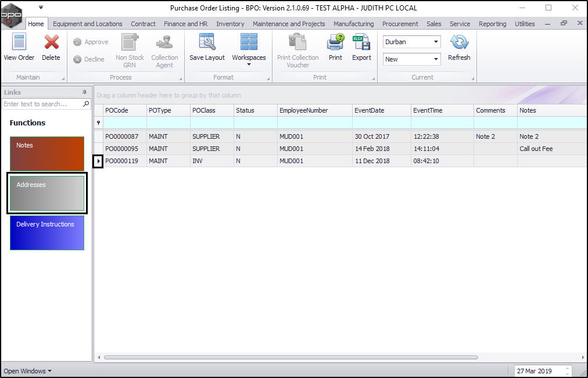Expand the Process group dialog launcher

180,78
